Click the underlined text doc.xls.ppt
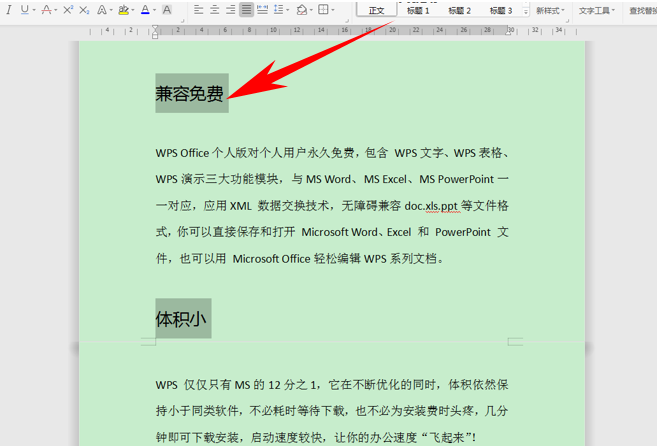This screenshot has width=657, height=446. pyautogui.click(x=431, y=206)
